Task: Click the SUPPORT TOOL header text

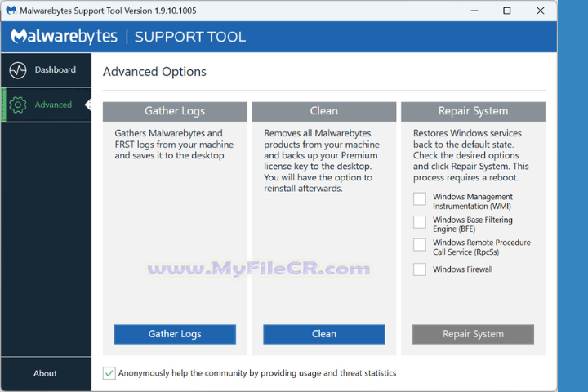Action: pos(190,37)
